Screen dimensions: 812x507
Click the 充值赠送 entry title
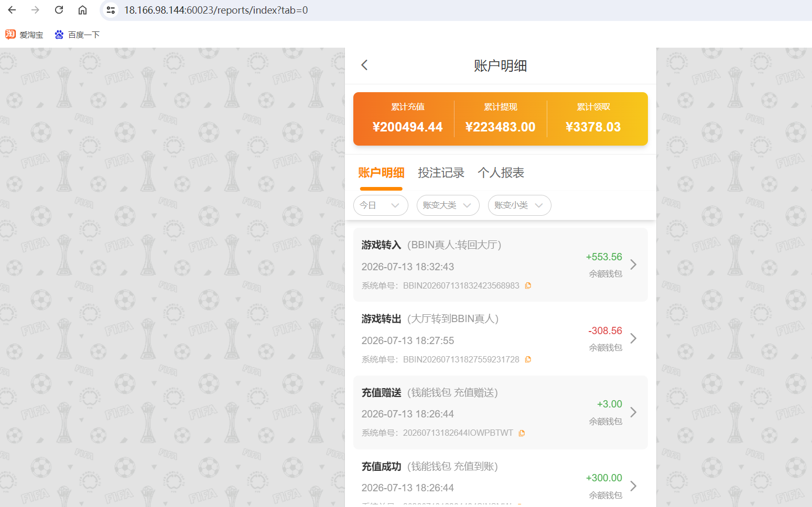pos(381,393)
